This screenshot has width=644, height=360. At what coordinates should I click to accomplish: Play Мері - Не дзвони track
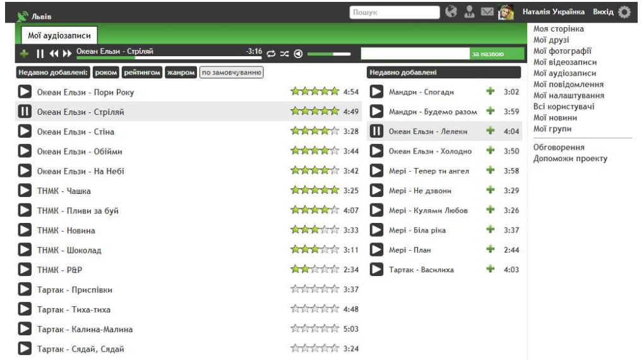[377, 190]
